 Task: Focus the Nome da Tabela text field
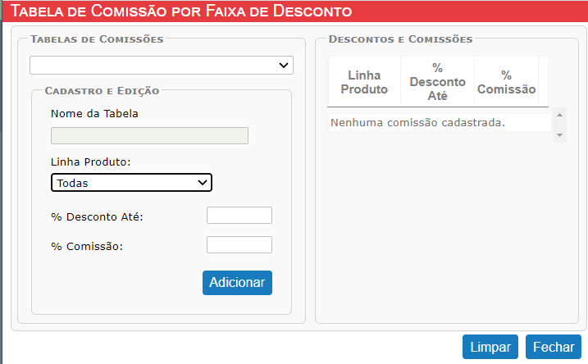pyautogui.click(x=149, y=136)
